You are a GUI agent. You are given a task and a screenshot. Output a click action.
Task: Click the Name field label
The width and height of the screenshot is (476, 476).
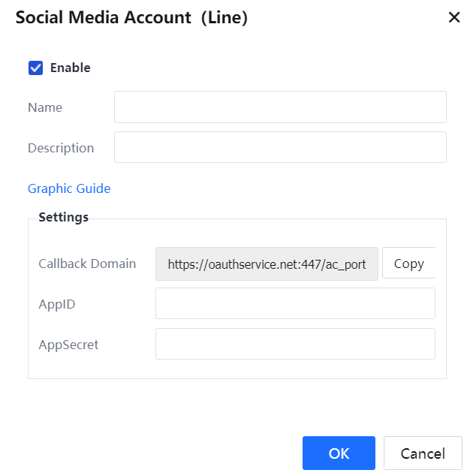coord(45,107)
